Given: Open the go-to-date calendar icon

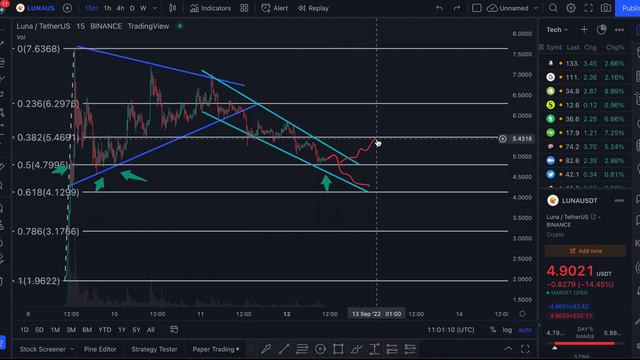Looking at the screenshot, I should (x=174, y=329).
